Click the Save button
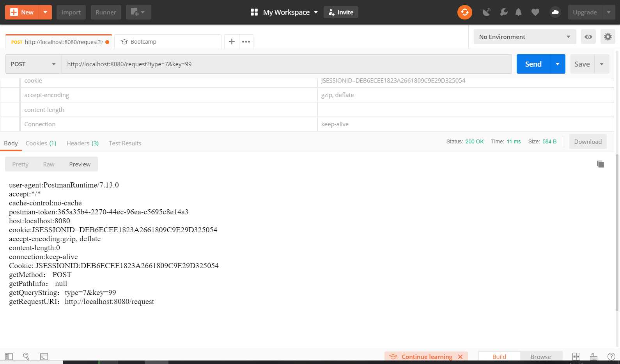This screenshot has width=620, height=364. [x=582, y=64]
